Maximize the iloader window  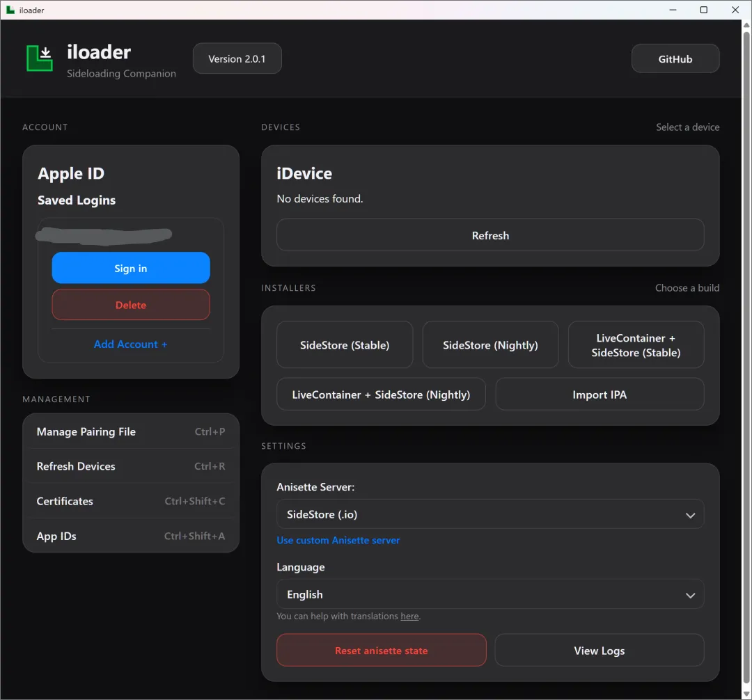click(x=703, y=10)
